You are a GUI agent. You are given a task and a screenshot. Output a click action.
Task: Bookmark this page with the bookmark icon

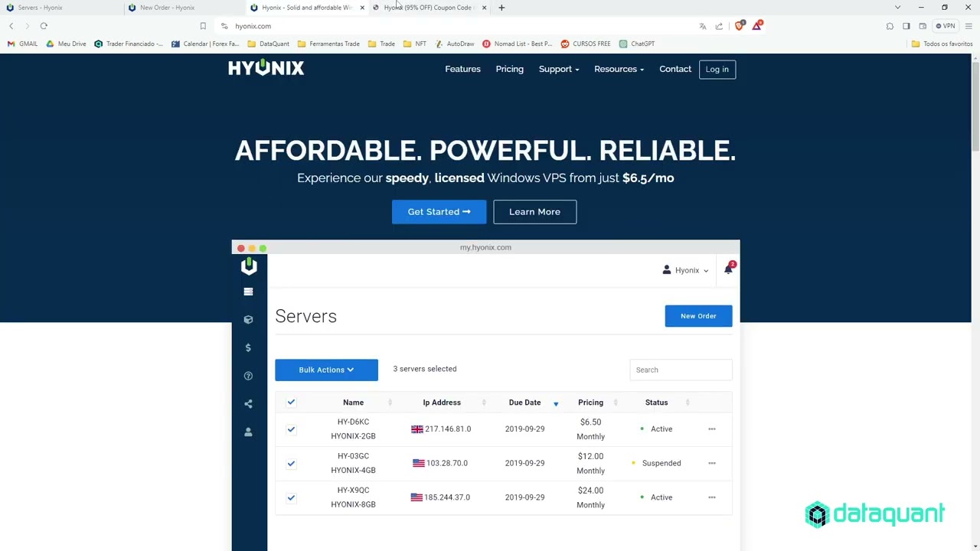[203, 26]
